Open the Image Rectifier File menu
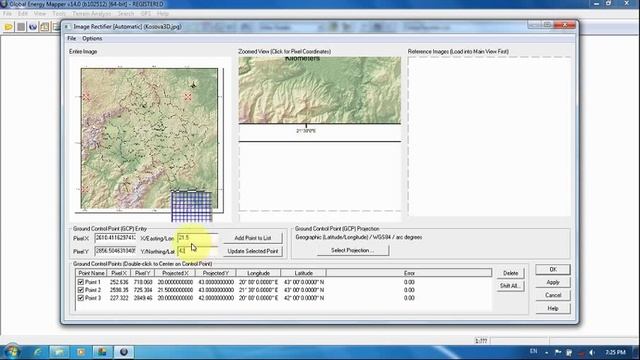The image size is (640, 360). pyautogui.click(x=71, y=38)
